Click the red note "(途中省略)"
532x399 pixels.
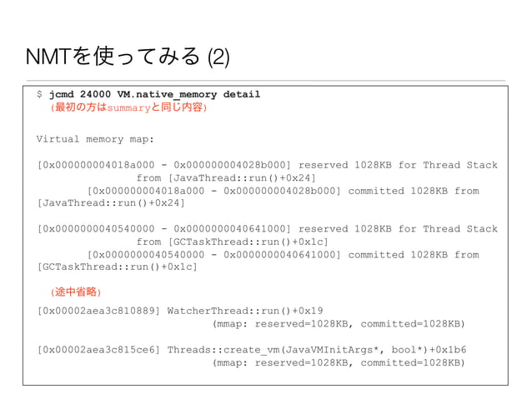[x=76, y=292]
